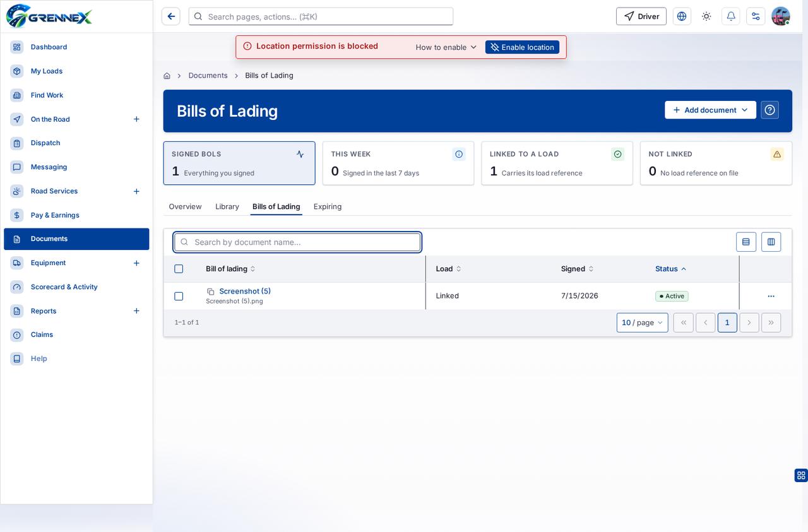Open 10 / page size dropdown

pyautogui.click(x=642, y=322)
